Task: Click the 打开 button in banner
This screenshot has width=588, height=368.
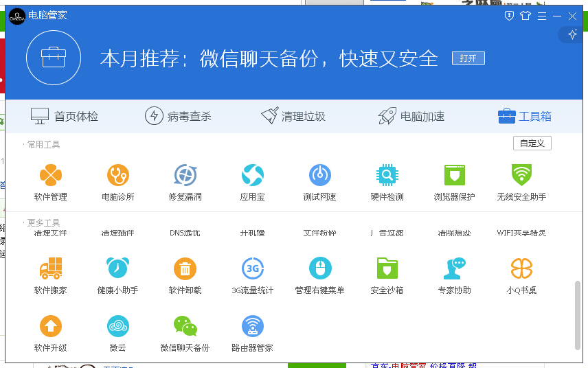Action: [468, 58]
